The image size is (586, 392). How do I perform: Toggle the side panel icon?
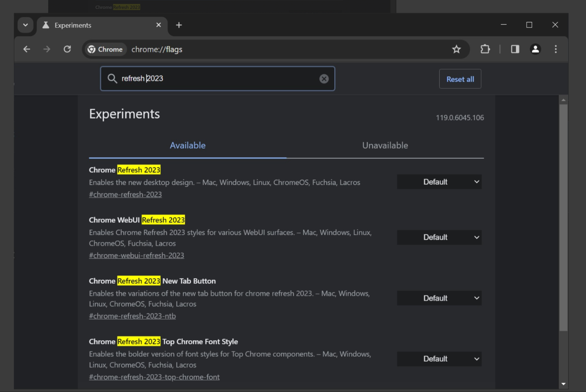point(515,49)
